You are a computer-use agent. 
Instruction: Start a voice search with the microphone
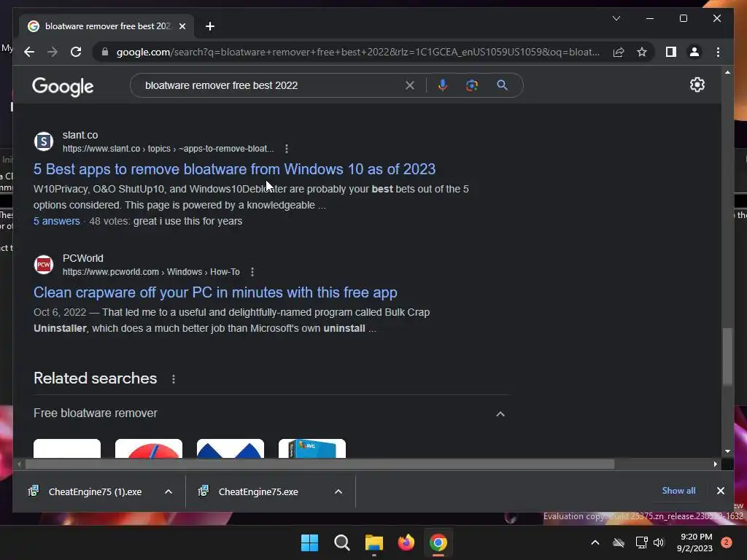click(x=443, y=85)
